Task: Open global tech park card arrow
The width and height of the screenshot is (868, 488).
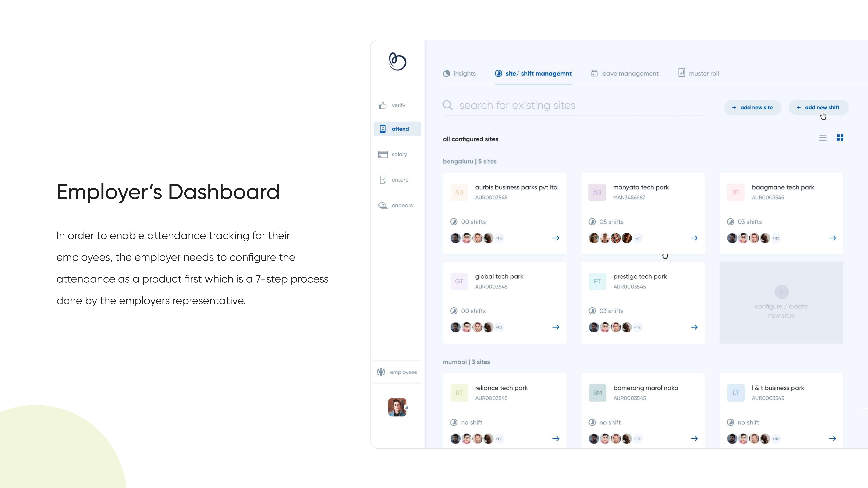Action: tap(556, 327)
